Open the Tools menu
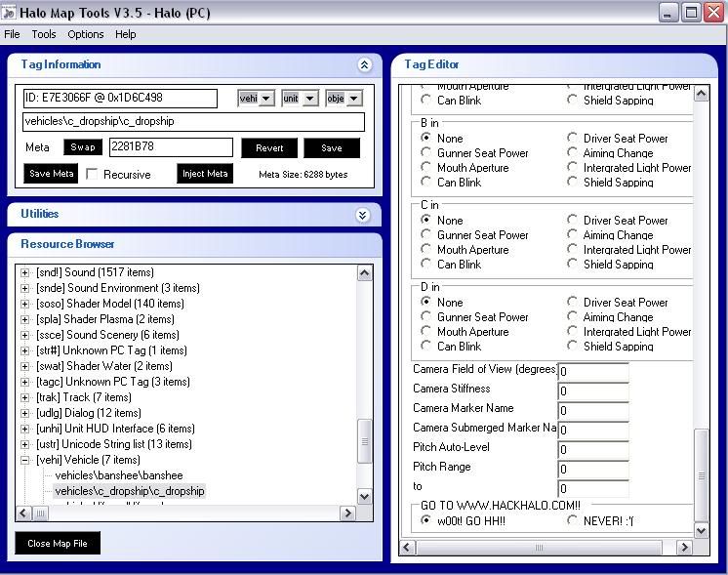Screen dimensions: 728x575 click(44, 34)
